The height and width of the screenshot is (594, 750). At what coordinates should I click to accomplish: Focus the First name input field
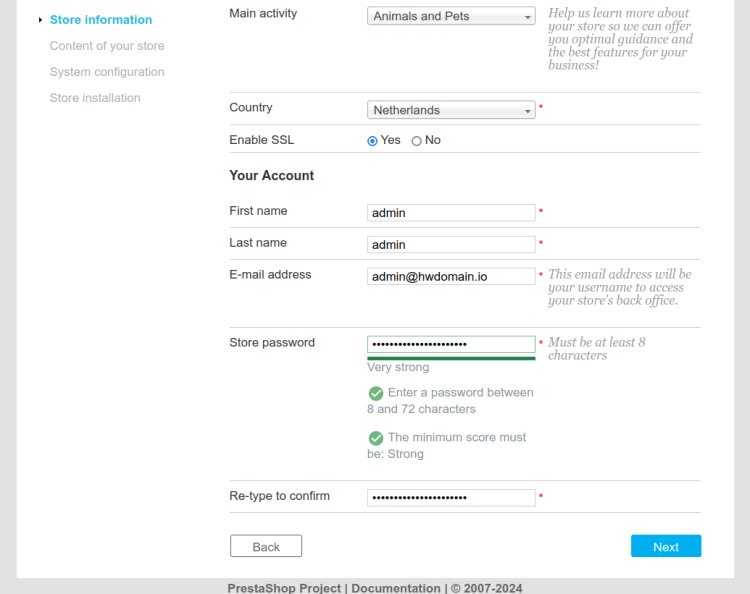point(451,213)
